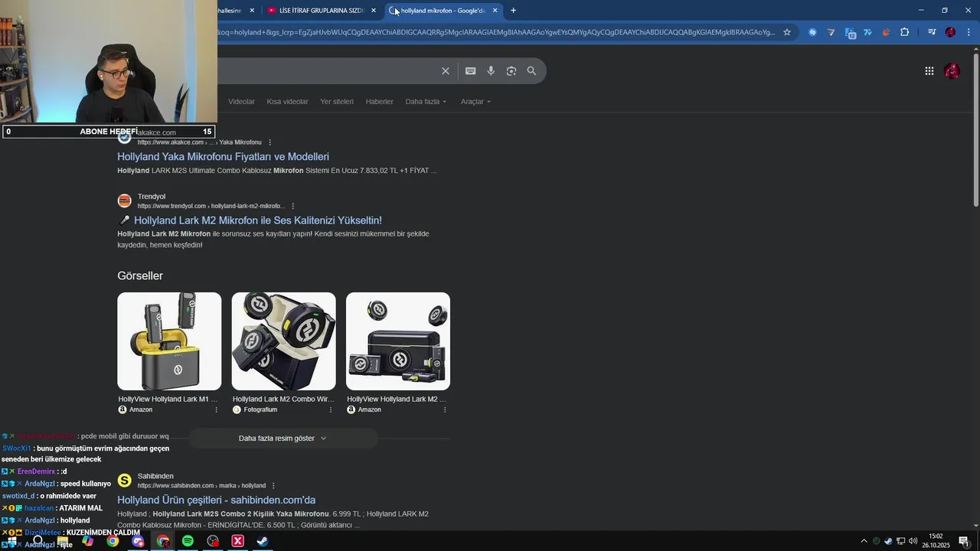980x551 pixels.
Task: Open the orange extension icon
Action: (886, 32)
